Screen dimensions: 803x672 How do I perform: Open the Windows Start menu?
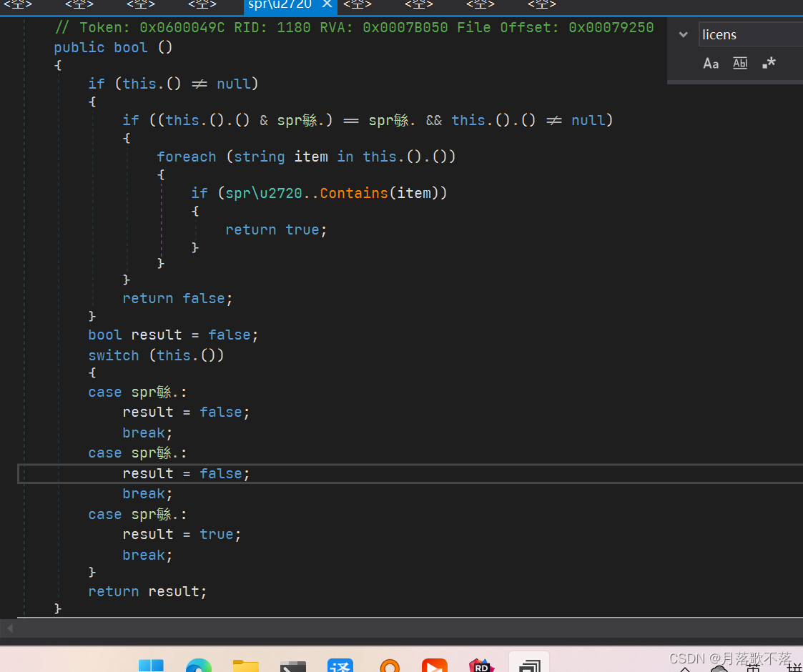pyautogui.click(x=151, y=666)
